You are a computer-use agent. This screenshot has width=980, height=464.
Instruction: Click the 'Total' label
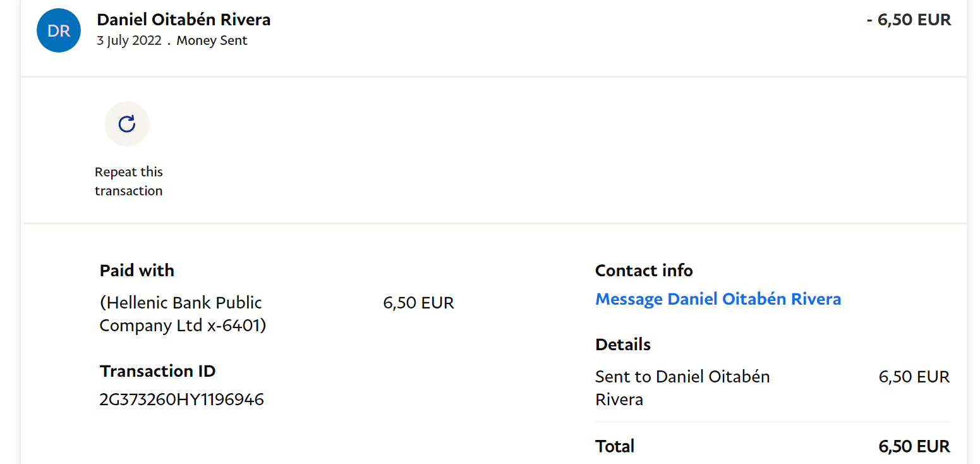(x=615, y=446)
